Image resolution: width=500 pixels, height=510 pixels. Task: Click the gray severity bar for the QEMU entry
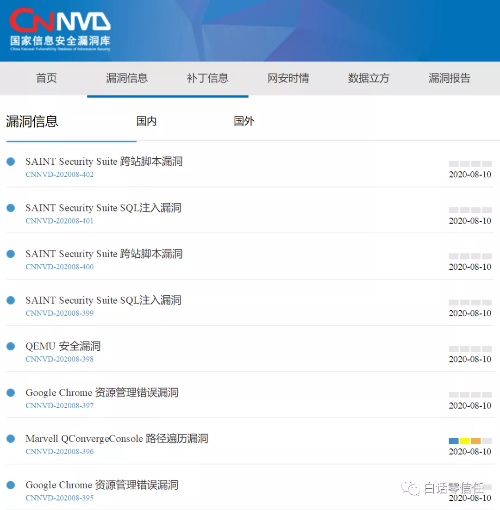click(470, 349)
